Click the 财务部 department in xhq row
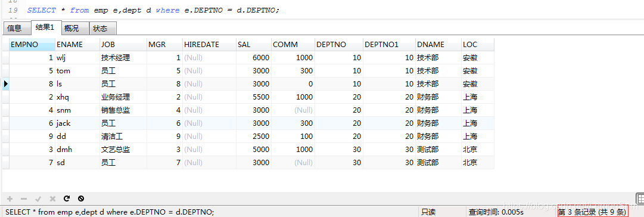 point(438,97)
